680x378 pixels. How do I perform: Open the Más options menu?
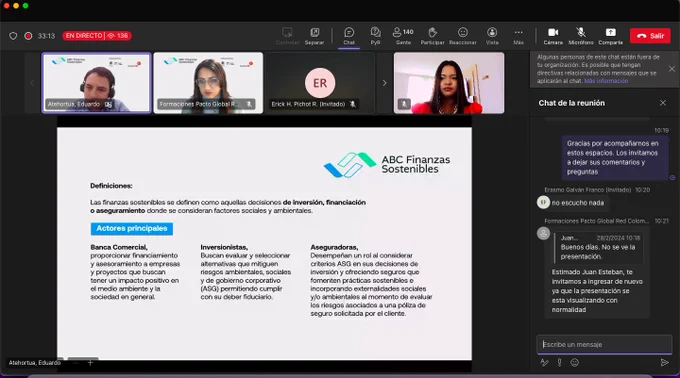[518, 36]
